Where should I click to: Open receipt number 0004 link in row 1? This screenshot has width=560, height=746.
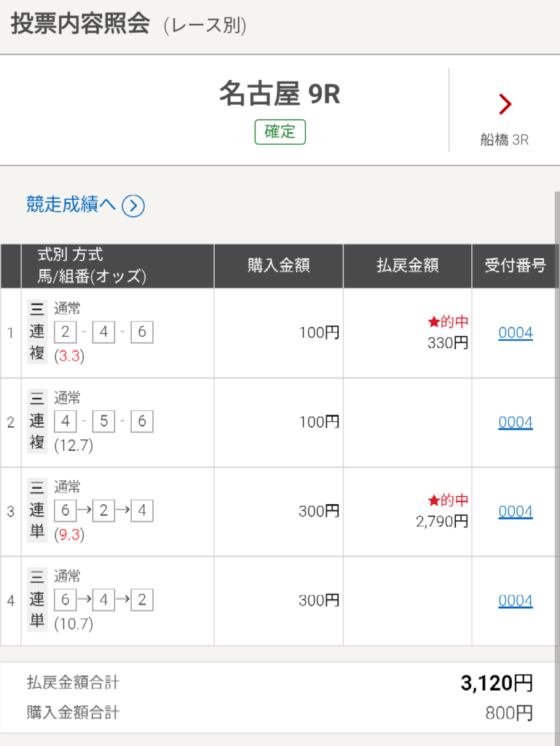[516, 333]
